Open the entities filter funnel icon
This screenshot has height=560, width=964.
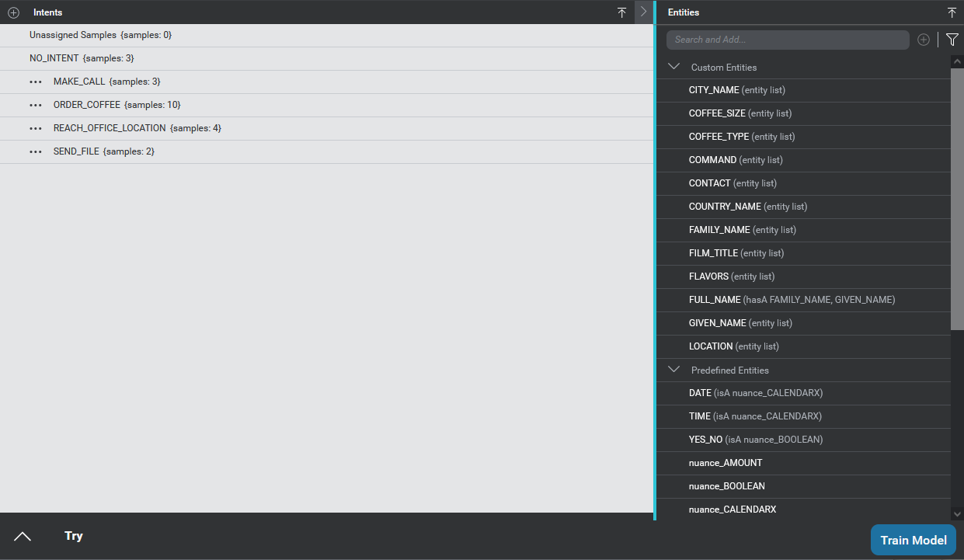(952, 40)
